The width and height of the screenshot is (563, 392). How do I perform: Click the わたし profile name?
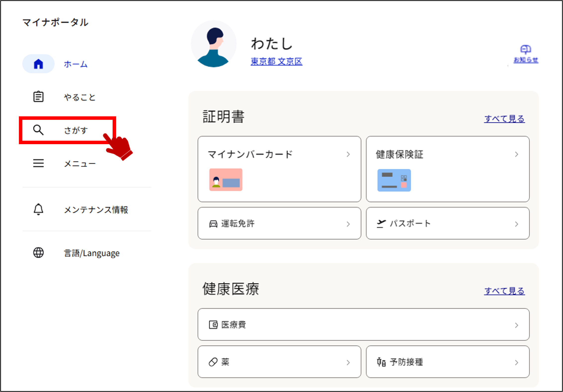pyautogui.click(x=272, y=44)
